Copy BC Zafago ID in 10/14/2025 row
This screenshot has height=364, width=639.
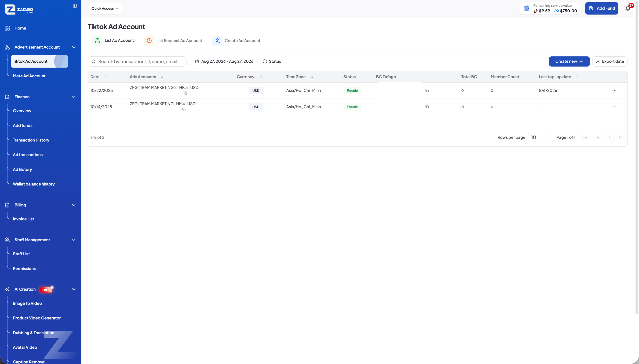427,107
